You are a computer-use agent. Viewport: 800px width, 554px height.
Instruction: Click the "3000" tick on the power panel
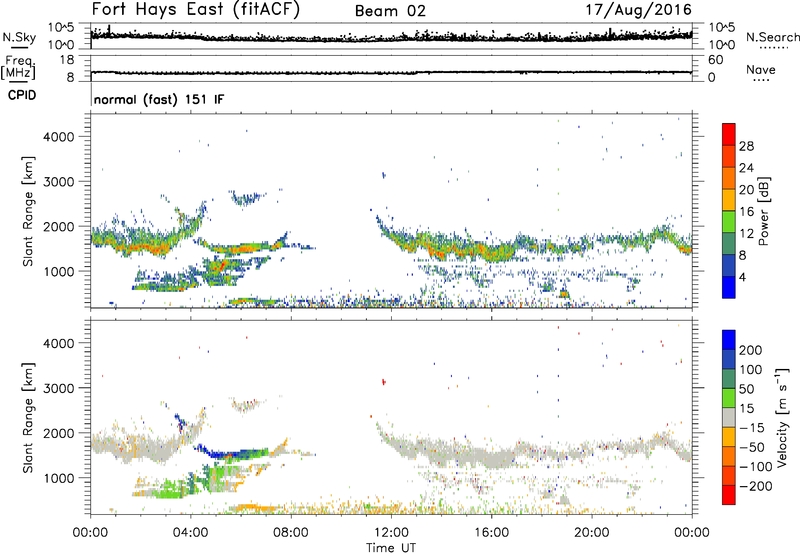pos(58,182)
